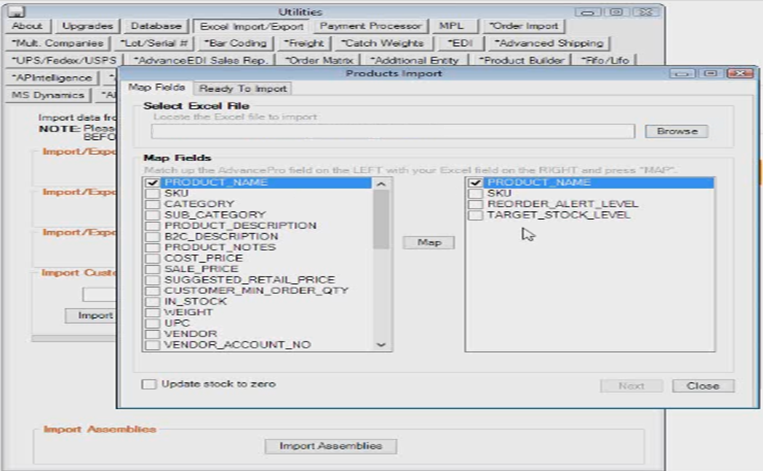763x471 pixels.
Task: Click the Close button in dialog
Action: 703,386
